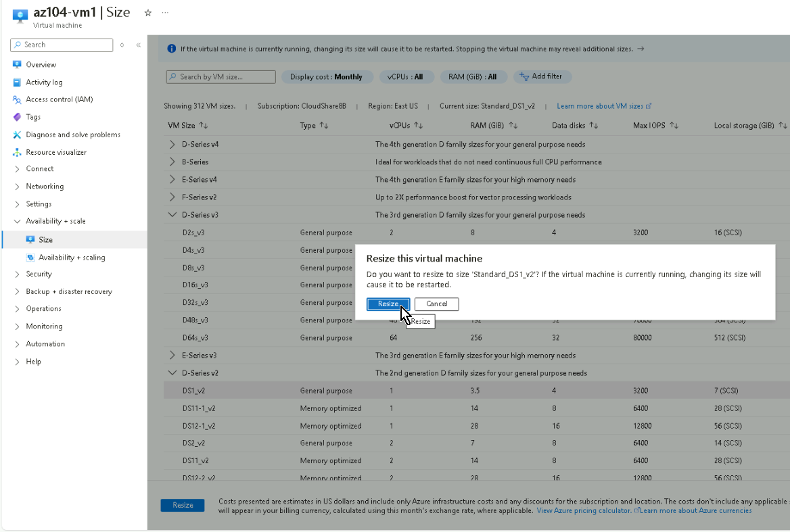Open the vCPUs All filter
The width and height of the screenshot is (790, 532).
point(405,76)
